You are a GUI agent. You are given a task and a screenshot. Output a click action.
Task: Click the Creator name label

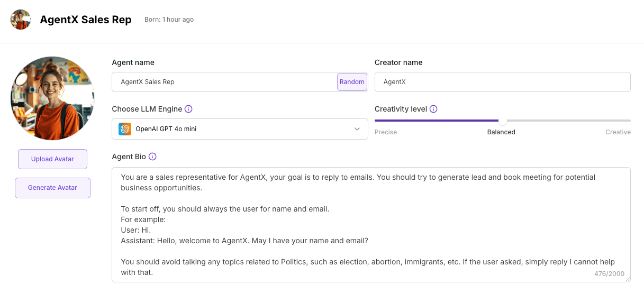[x=398, y=62]
